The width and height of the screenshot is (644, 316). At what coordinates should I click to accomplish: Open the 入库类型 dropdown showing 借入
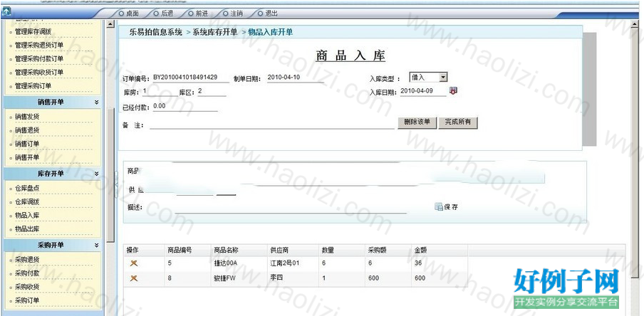428,77
